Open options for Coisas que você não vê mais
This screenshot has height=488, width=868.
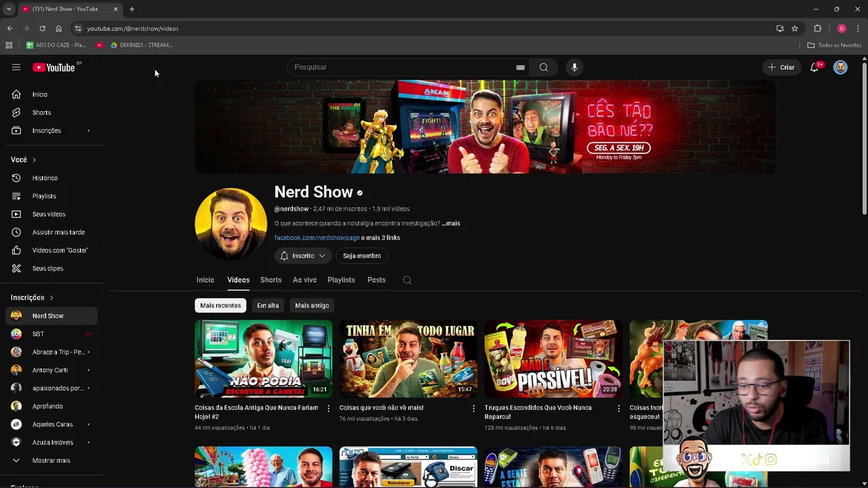[x=473, y=408]
